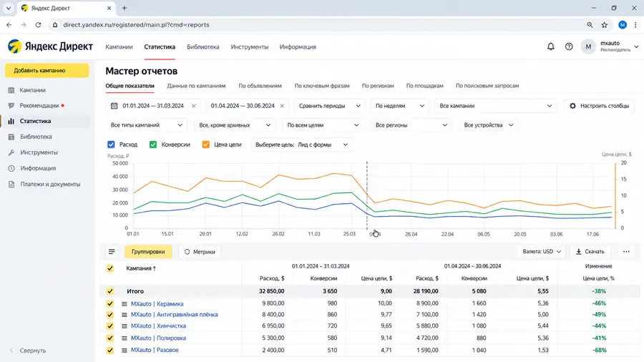Toggle the select-all checkbox beside Кампания header
The width and height of the screenshot is (644, 362).
click(x=109, y=268)
